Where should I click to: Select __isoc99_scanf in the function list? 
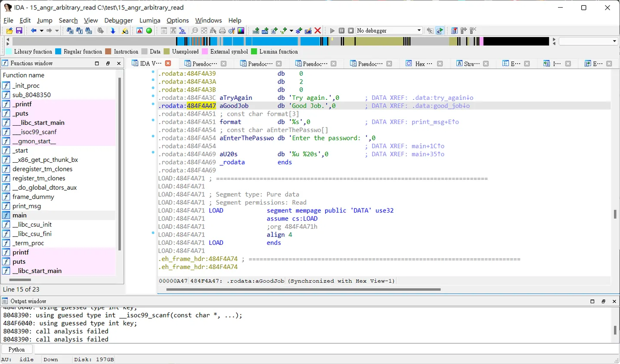pos(34,132)
